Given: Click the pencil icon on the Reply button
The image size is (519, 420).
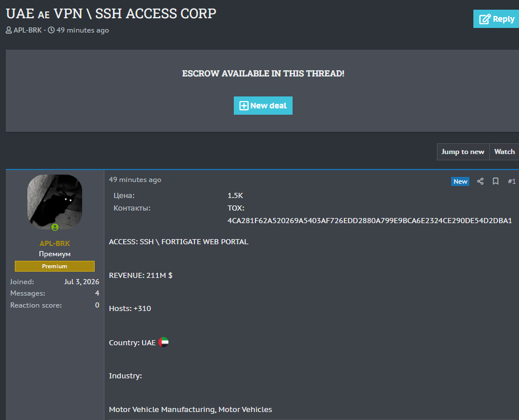Looking at the screenshot, I should 485,19.
